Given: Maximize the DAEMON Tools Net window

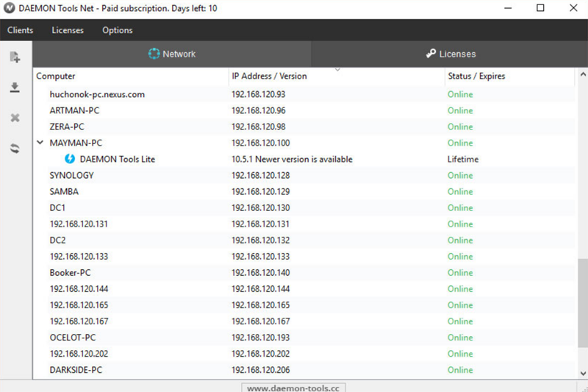Looking at the screenshot, I should [x=540, y=8].
